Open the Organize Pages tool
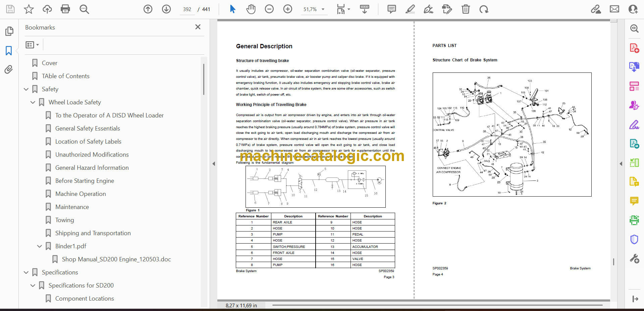This screenshot has width=644, height=311. coord(634,86)
